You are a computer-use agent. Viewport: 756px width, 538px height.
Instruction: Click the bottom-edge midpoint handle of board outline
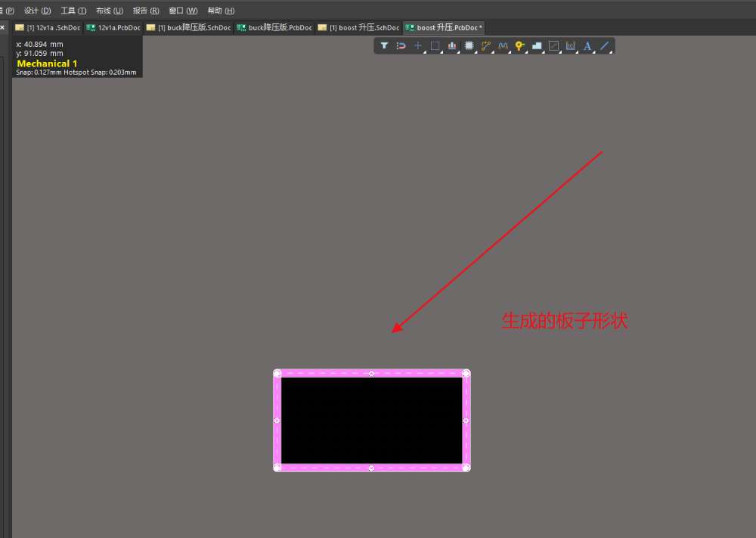[x=371, y=468]
